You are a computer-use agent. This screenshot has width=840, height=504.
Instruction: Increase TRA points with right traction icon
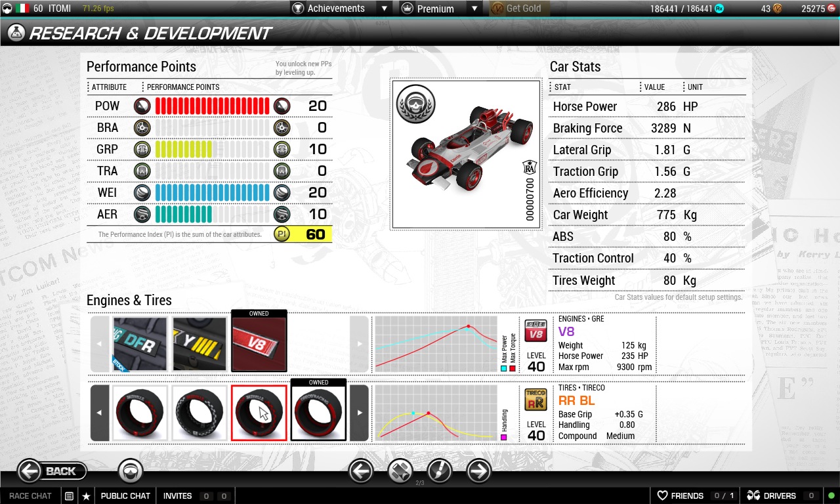click(x=282, y=171)
